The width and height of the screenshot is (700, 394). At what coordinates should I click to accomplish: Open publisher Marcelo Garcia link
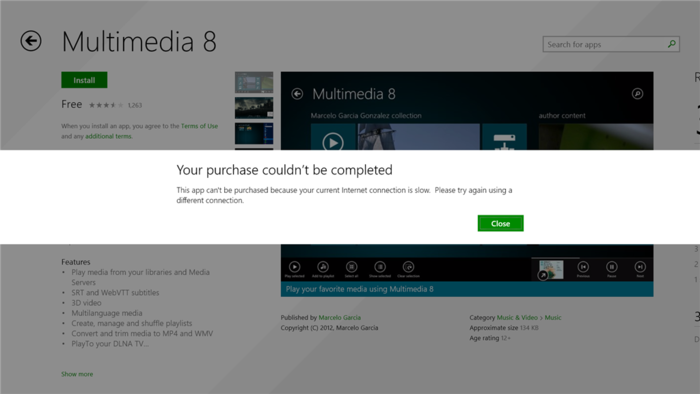coord(340,317)
